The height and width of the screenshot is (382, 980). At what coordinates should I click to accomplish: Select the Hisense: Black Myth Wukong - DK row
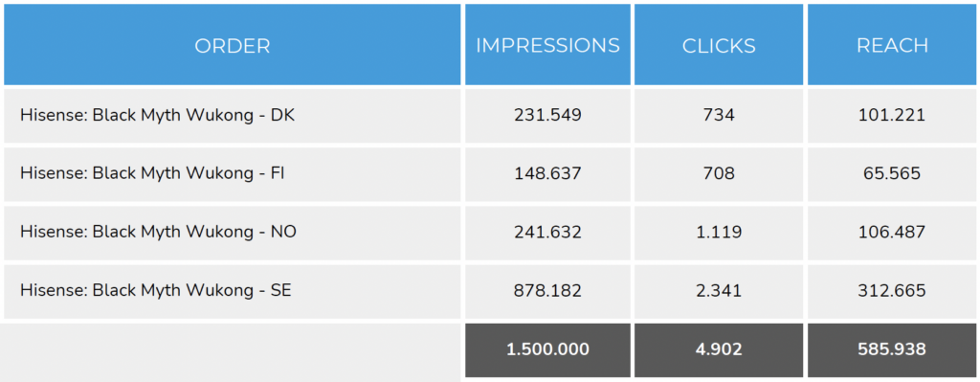pyautogui.click(x=490, y=116)
